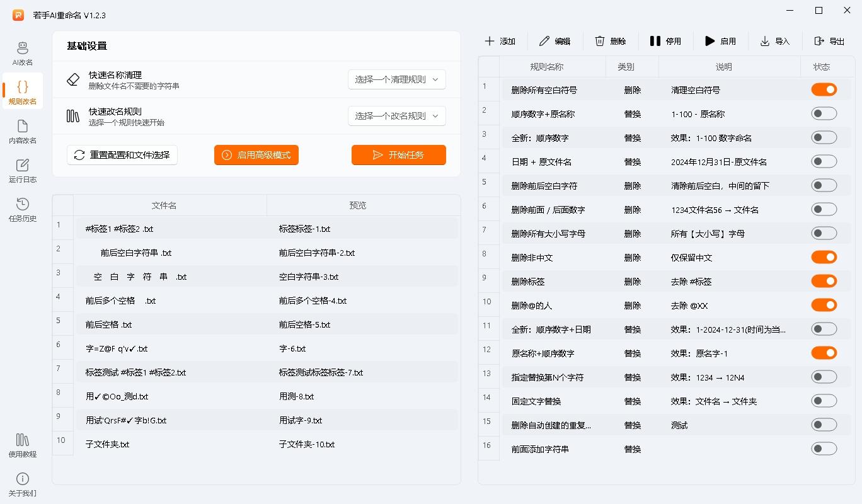Image resolution: width=862 pixels, height=504 pixels.
Task: Disable the 删除所有空白符号 rule toggle
Action: coord(824,89)
